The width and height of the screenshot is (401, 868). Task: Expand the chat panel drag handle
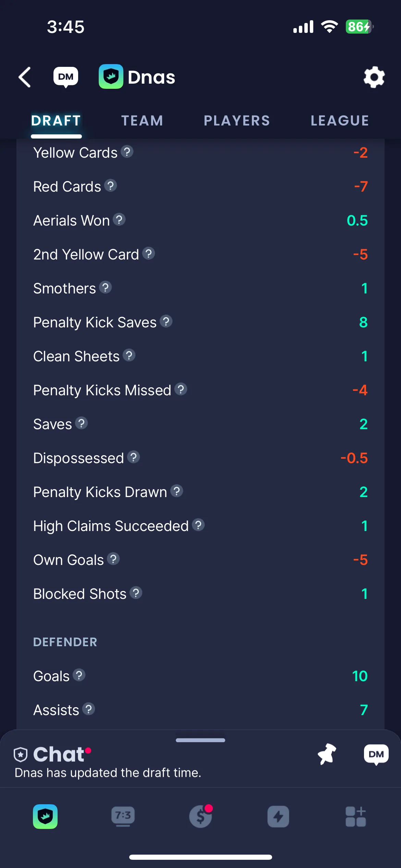(200, 740)
